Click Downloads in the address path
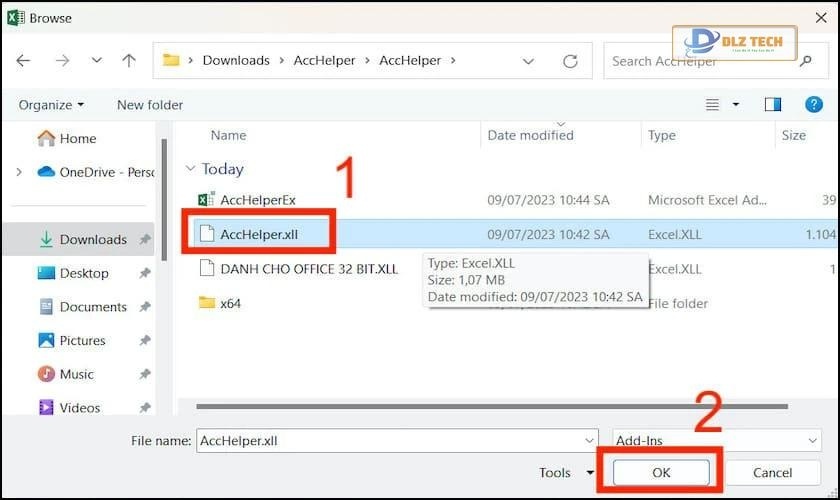 click(236, 61)
